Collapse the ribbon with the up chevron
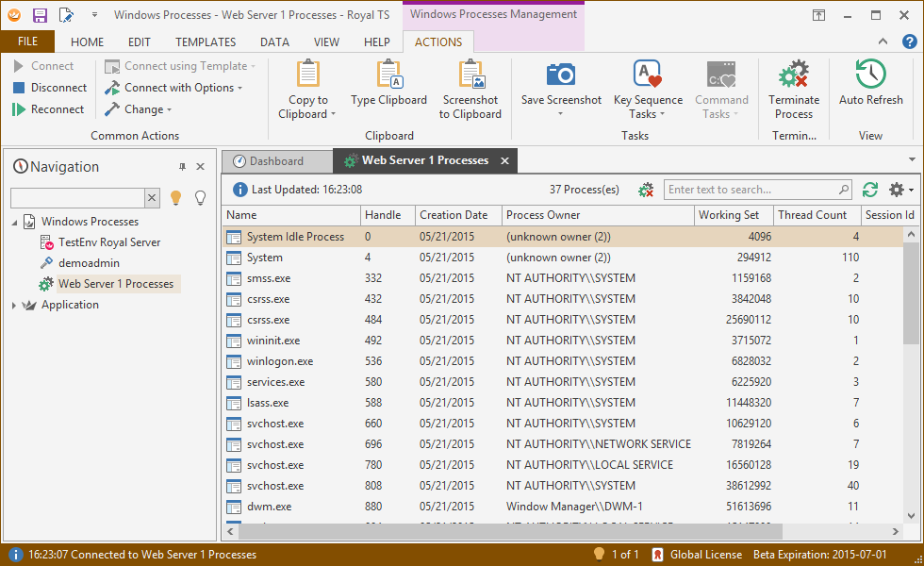The width and height of the screenshot is (924, 566). (883, 42)
